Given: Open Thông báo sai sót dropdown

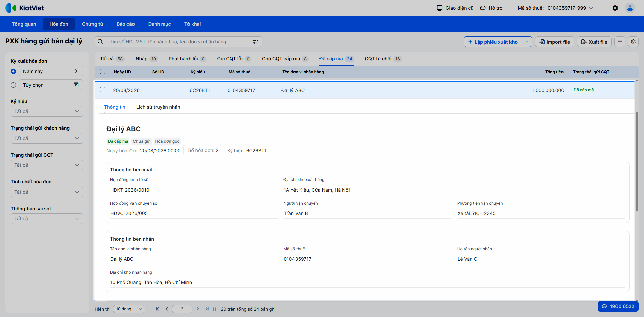Looking at the screenshot, I should tap(47, 219).
